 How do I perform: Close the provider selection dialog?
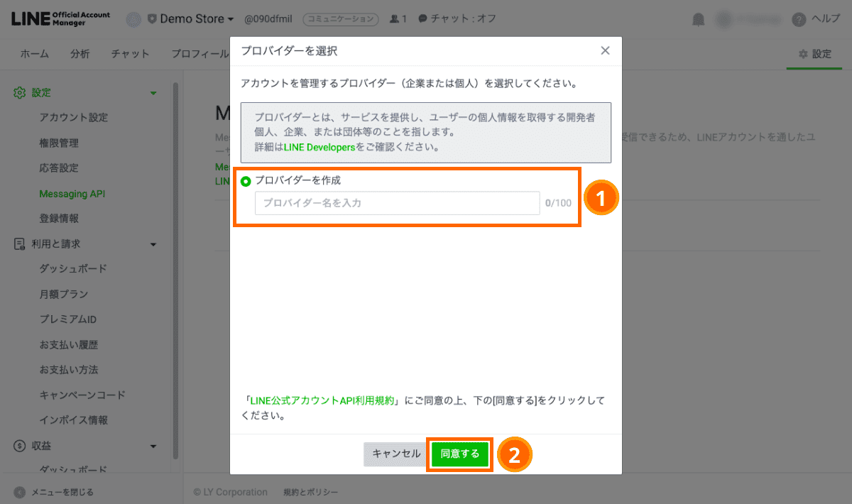605,50
